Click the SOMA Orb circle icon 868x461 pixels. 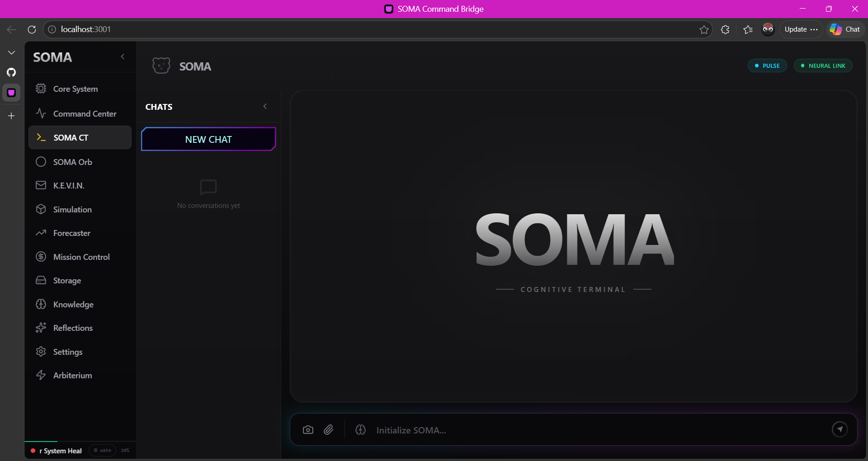point(41,162)
